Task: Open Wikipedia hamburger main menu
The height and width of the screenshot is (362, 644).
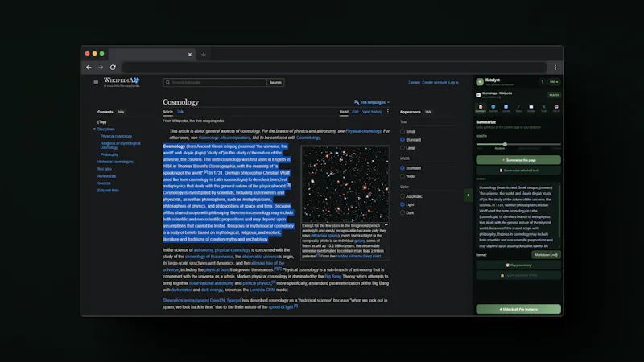Action: click(96, 83)
